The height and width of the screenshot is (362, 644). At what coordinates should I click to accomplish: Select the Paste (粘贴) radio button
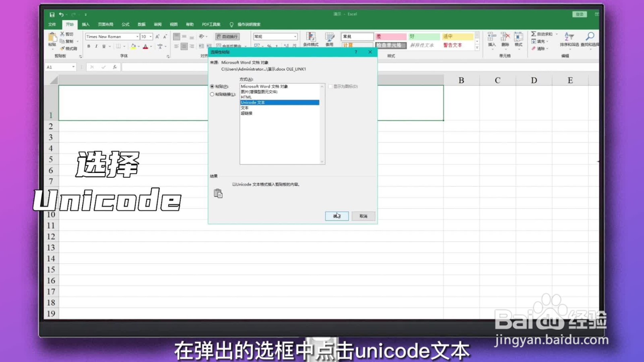(212, 86)
